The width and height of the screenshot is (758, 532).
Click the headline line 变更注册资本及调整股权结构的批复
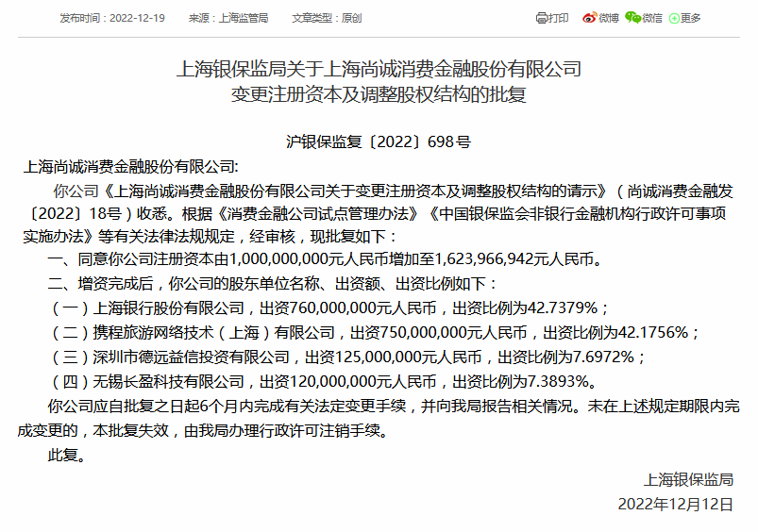379,94
